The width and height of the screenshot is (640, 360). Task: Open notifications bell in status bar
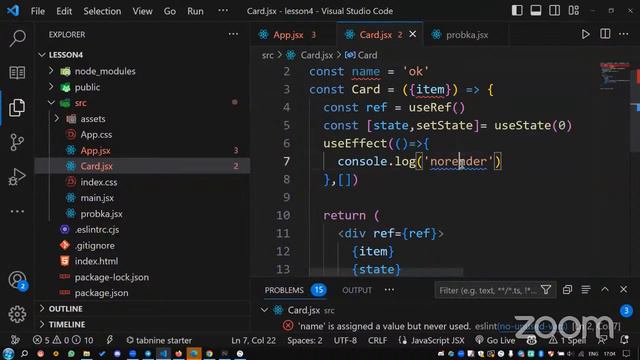(x=624, y=340)
